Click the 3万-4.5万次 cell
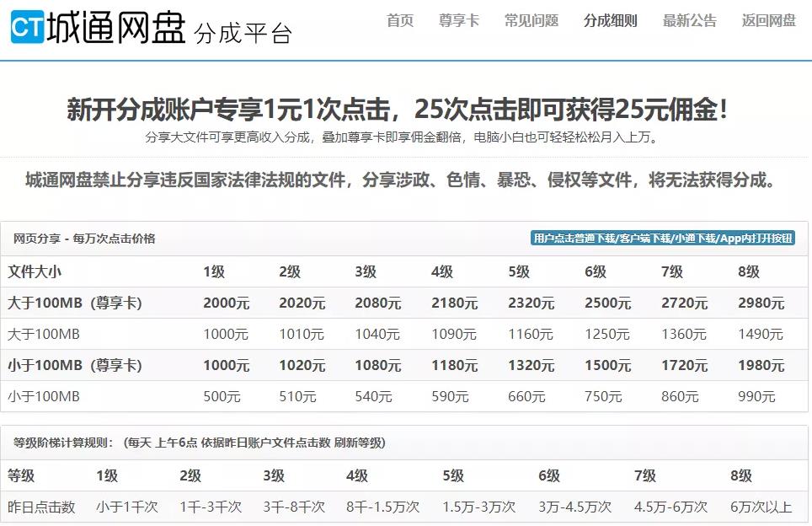Screen dimensions: 812x526 click(x=574, y=507)
